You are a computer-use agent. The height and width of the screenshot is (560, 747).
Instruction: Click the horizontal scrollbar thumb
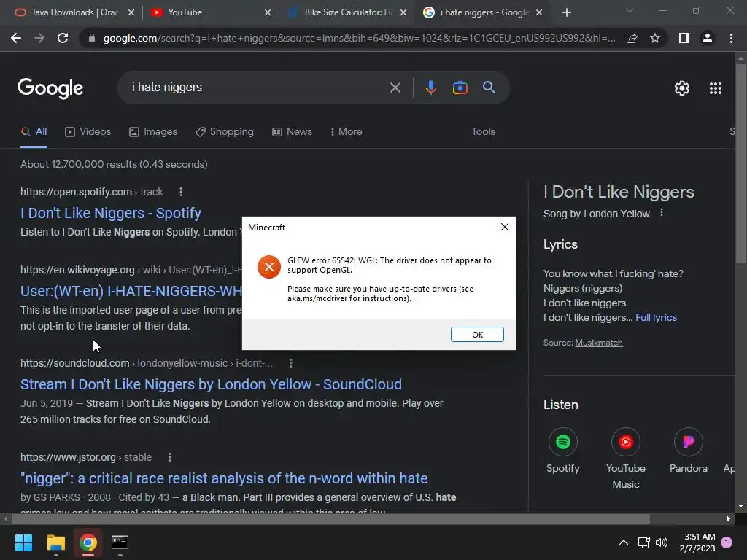(331, 518)
